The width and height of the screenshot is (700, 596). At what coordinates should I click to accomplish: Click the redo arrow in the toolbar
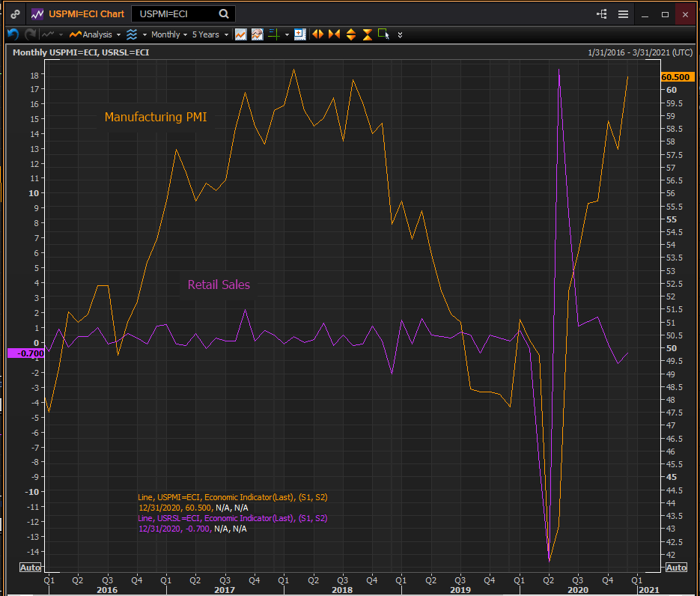[x=30, y=34]
